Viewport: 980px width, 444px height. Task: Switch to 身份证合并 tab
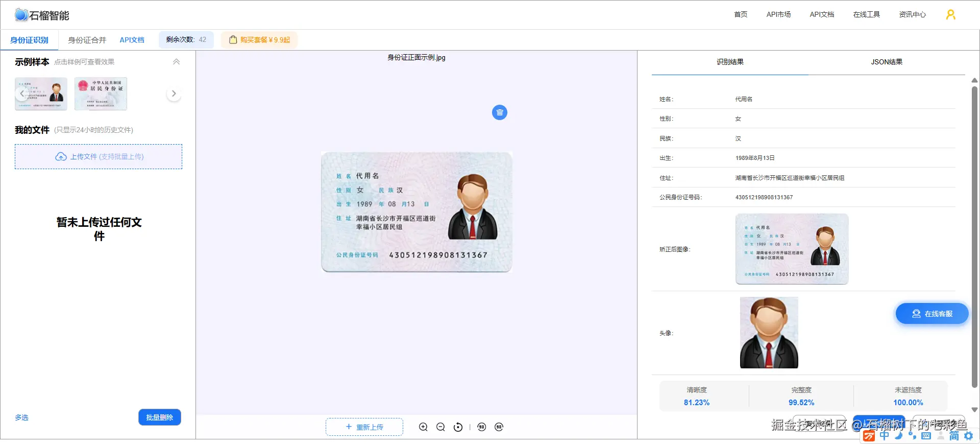click(x=87, y=40)
